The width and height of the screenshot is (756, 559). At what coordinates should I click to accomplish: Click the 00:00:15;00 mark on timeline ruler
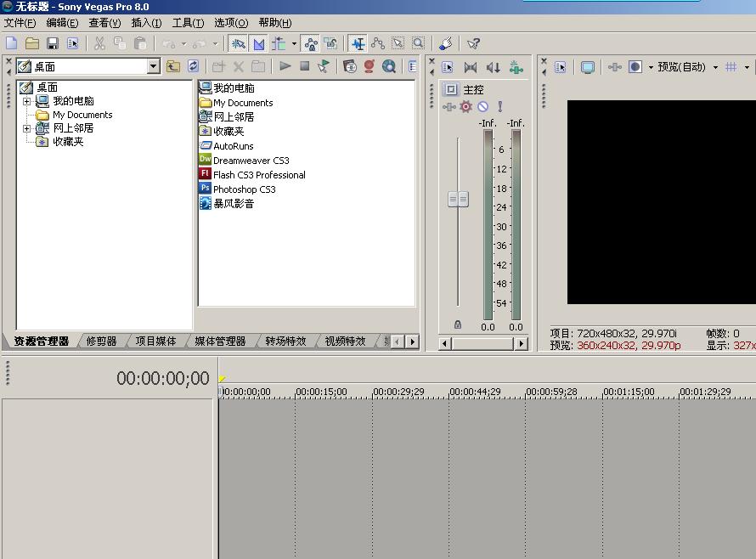point(321,392)
